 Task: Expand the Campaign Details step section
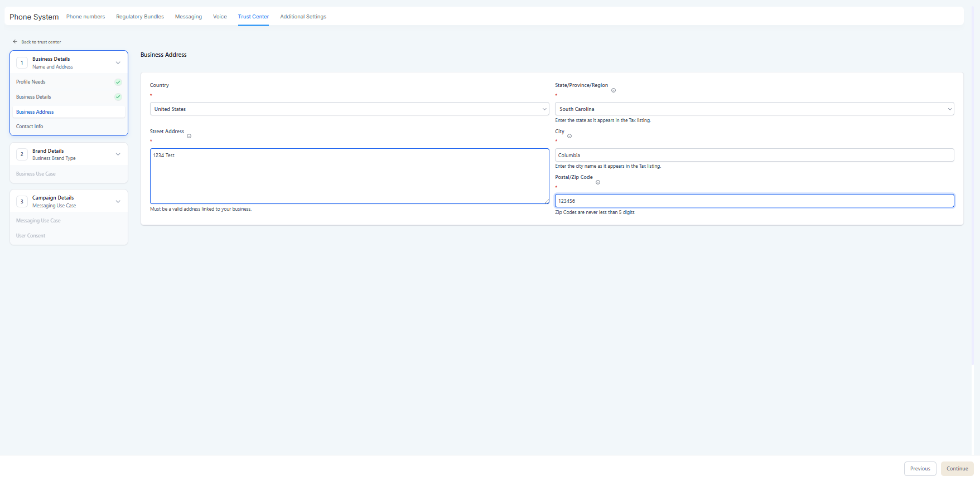118,202
